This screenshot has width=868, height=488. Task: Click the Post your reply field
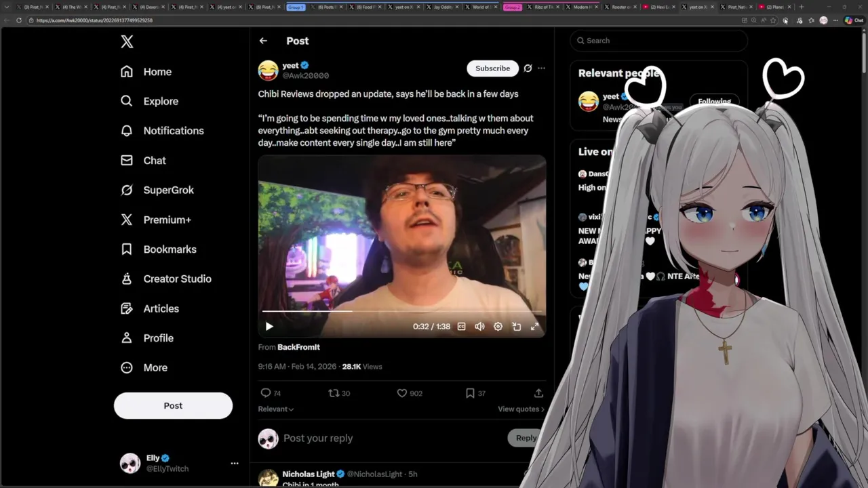318,439
